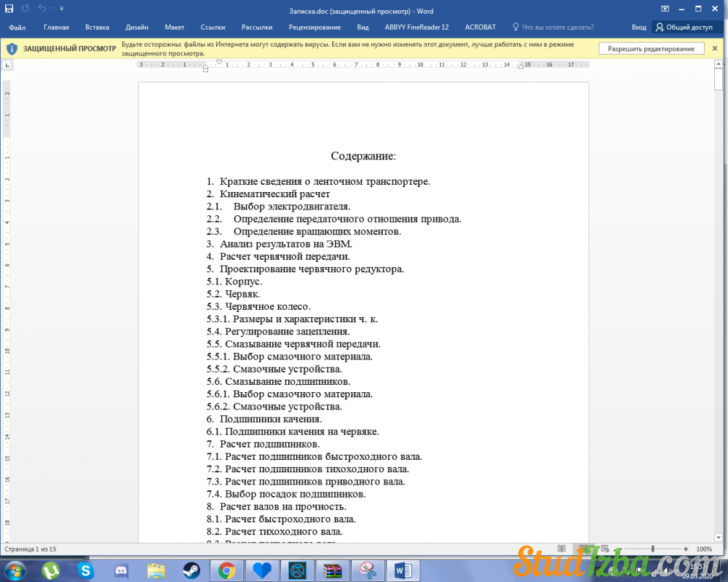Open the Вставка ribbon tab
The image size is (728, 582).
point(97,28)
